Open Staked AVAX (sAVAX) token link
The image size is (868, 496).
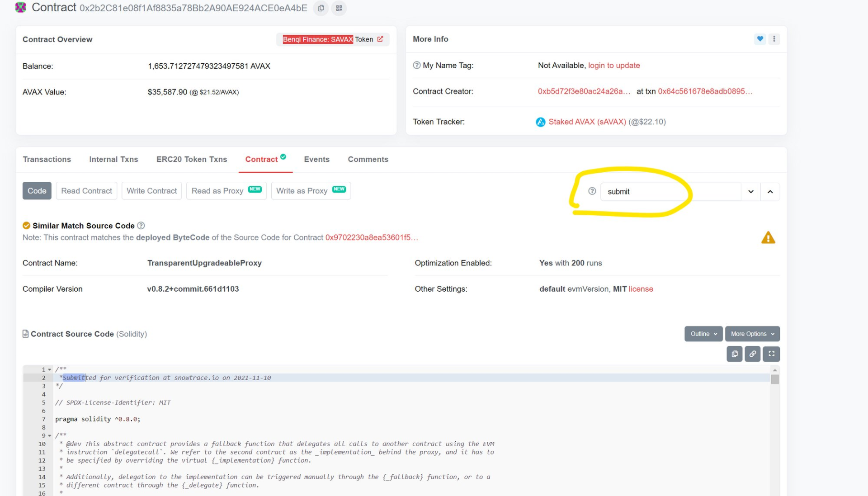click(587, 122)
